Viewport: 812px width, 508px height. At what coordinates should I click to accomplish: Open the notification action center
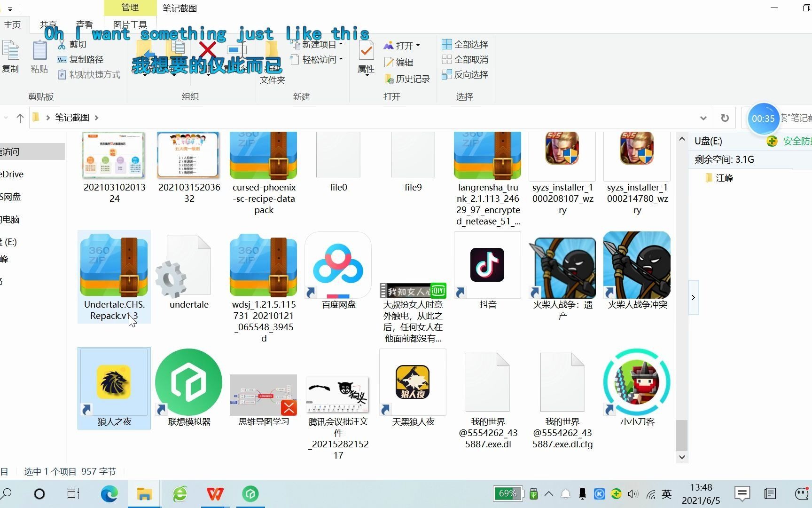(742, 494)
